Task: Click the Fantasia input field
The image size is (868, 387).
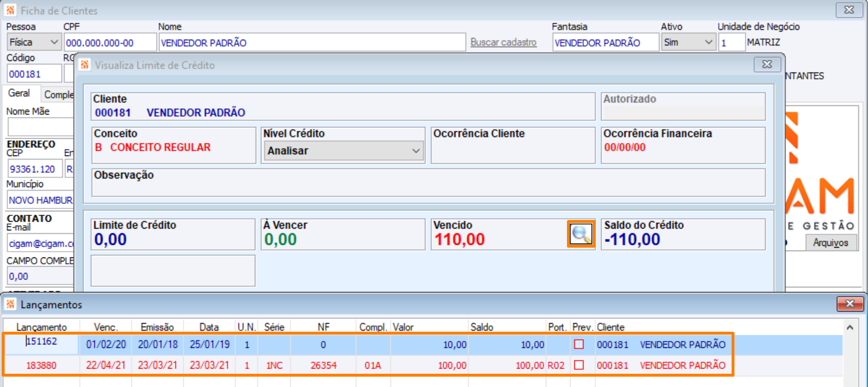Action: pos(606,42)
